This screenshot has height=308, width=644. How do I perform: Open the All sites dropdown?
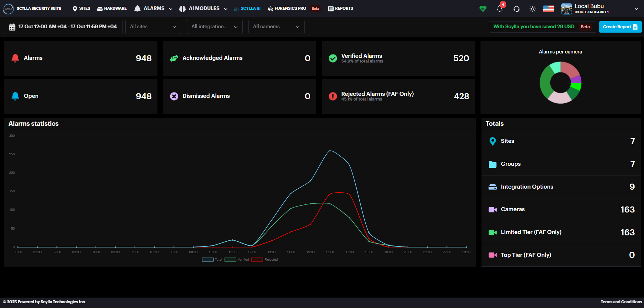tap(153, 27)
